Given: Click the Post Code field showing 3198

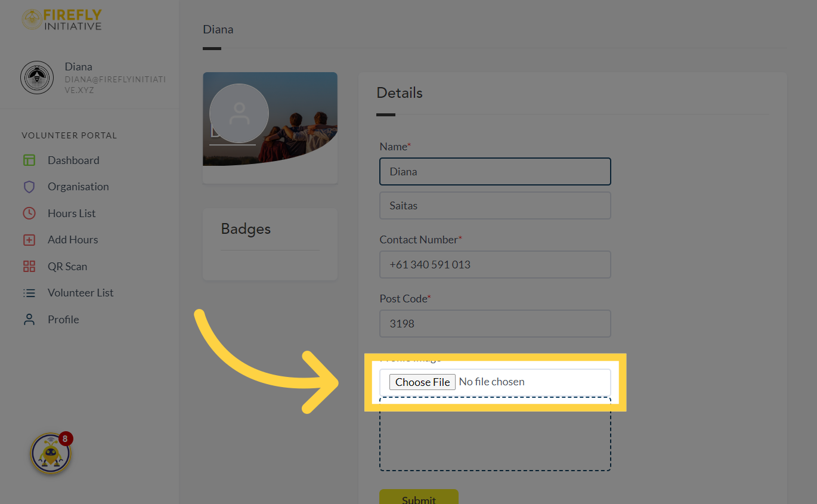Looking at the screenshot, I should point(495,323).
